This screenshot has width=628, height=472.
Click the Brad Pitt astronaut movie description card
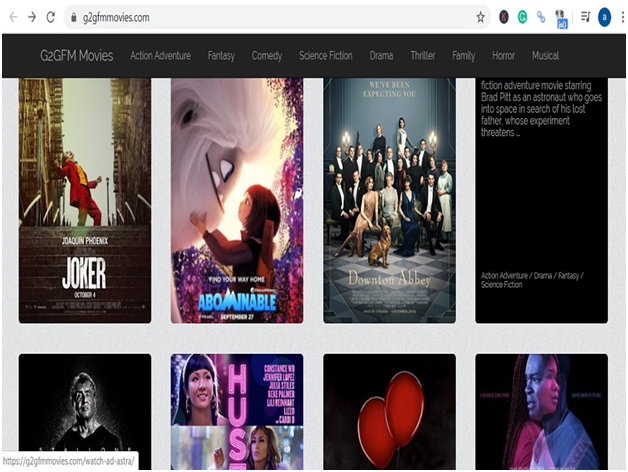pyautogui.click(x=541, y=200)
